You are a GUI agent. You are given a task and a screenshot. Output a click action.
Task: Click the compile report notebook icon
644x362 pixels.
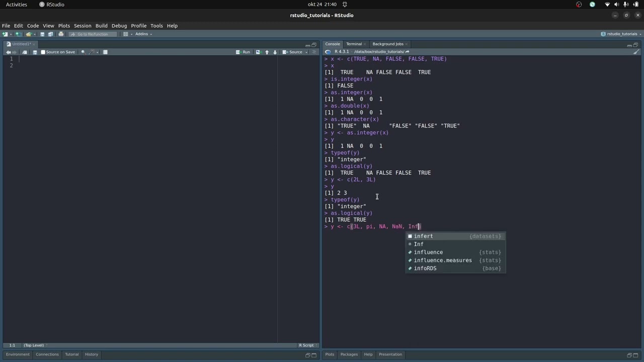point(105,52)
